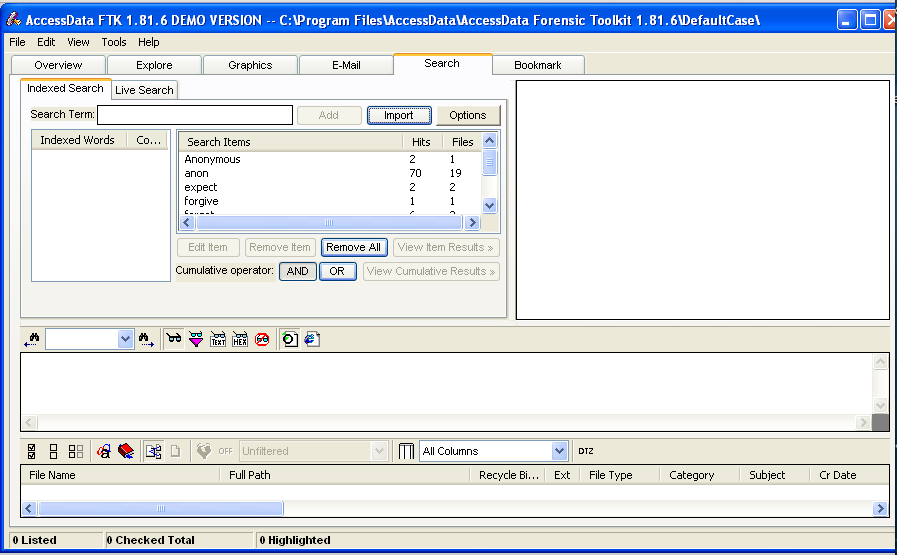Click the Import button
Image resolution: width=897 pixels, height=555 pixels.
pos(399,115)
